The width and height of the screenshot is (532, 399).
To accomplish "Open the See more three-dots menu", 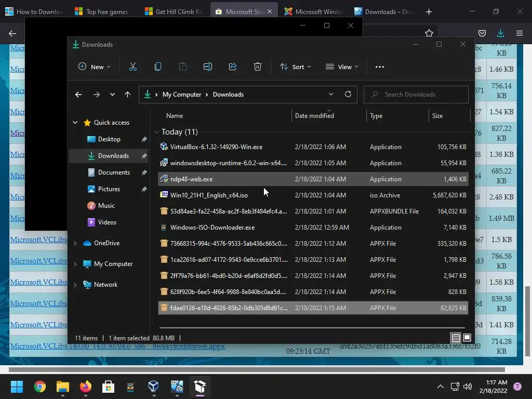I will click(380, 67).
